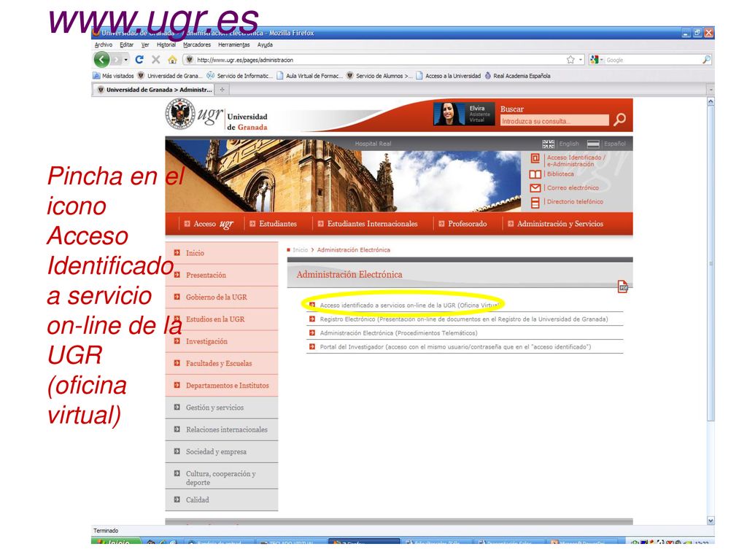Open the Editar menu
The image size is (747, 560).
127,44
